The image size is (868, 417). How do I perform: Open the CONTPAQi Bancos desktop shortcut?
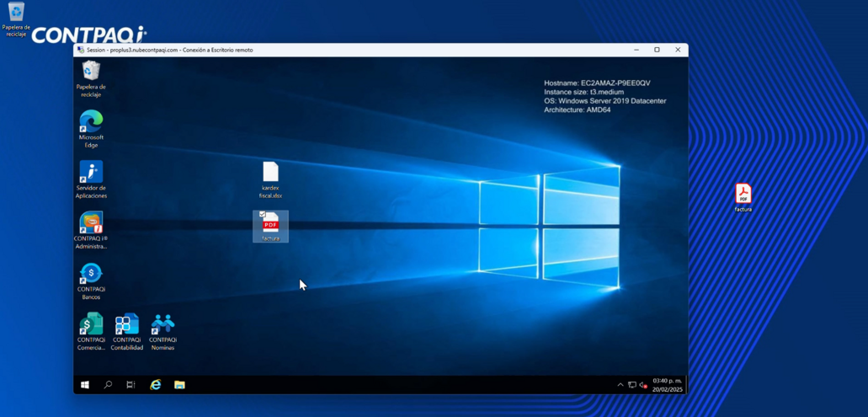[91, 275]
